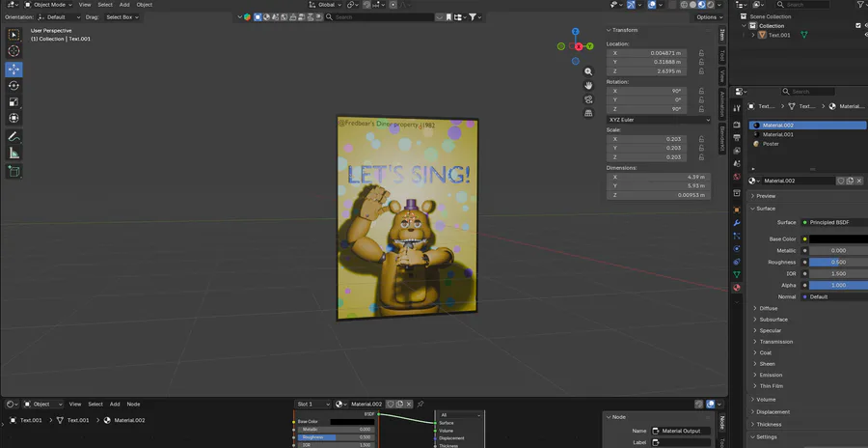Open the Material properties tab icon
Screen dimensions: 868x448
[737, 288]
